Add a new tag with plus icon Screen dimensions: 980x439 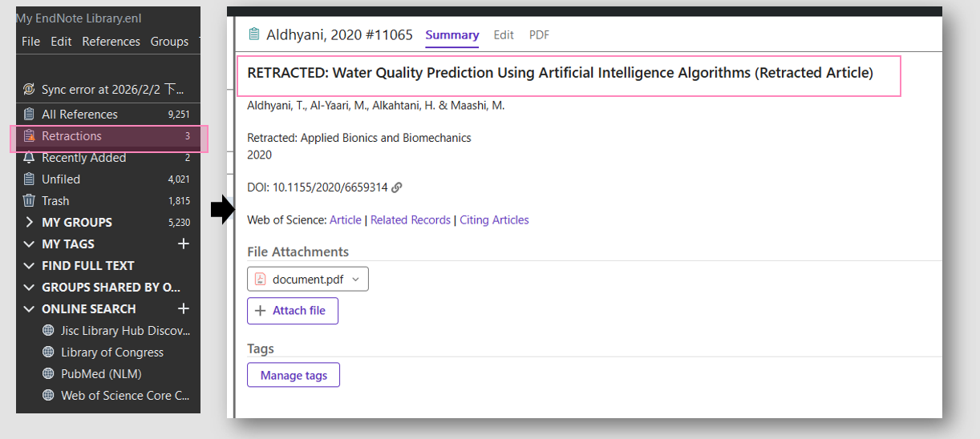[184, 244]
